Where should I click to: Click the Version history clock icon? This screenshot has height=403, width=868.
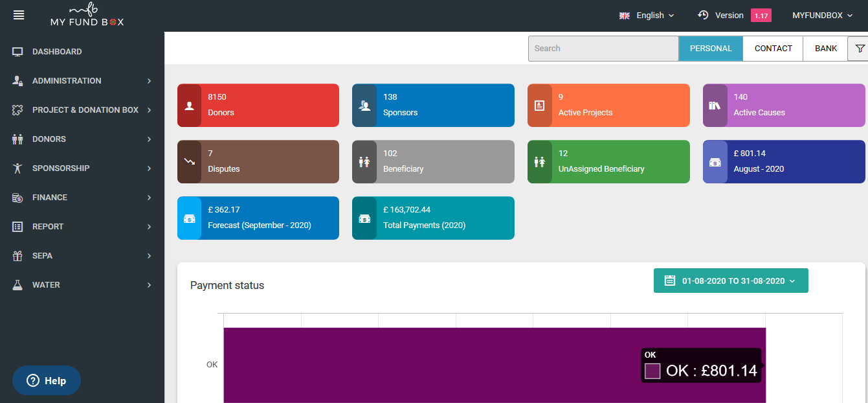[704, 15]
